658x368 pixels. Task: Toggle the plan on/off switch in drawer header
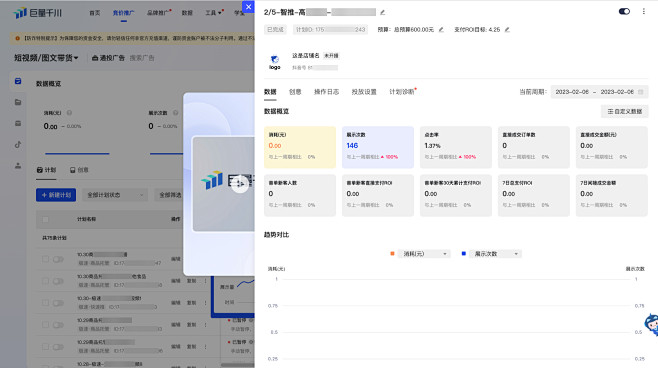624,11
